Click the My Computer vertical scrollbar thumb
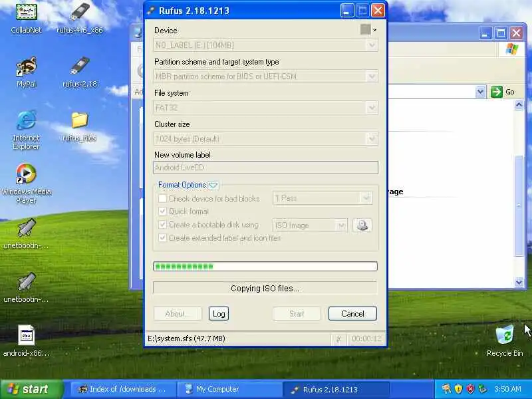The width and height of the screenshot is (532, 399). [x=519, y=205]
